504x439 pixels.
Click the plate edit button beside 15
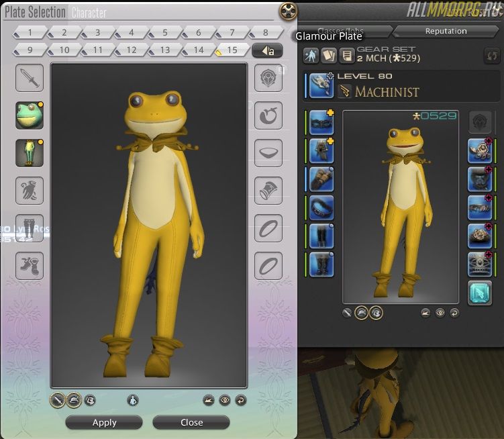click(x=267, y=50)
